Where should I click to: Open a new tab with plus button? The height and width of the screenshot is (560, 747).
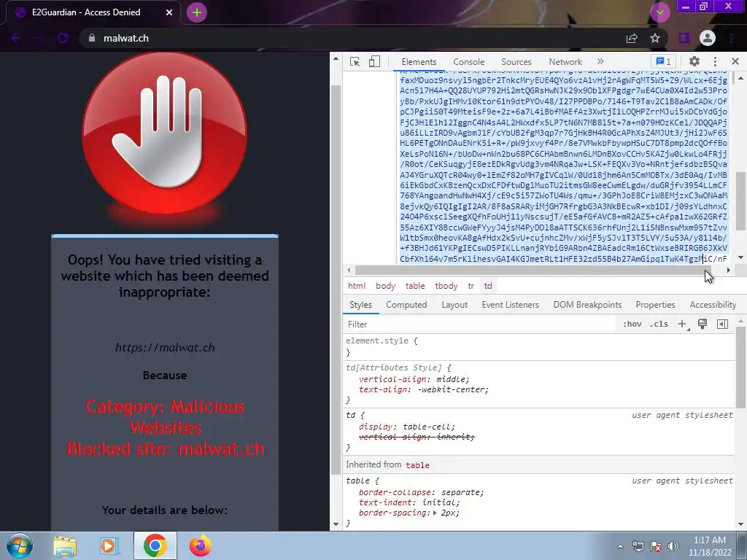(197, 12)
